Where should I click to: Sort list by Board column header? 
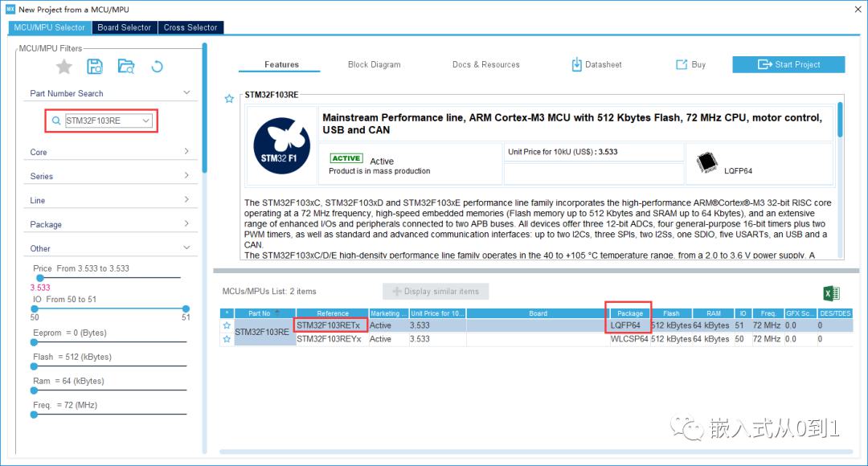538,313
